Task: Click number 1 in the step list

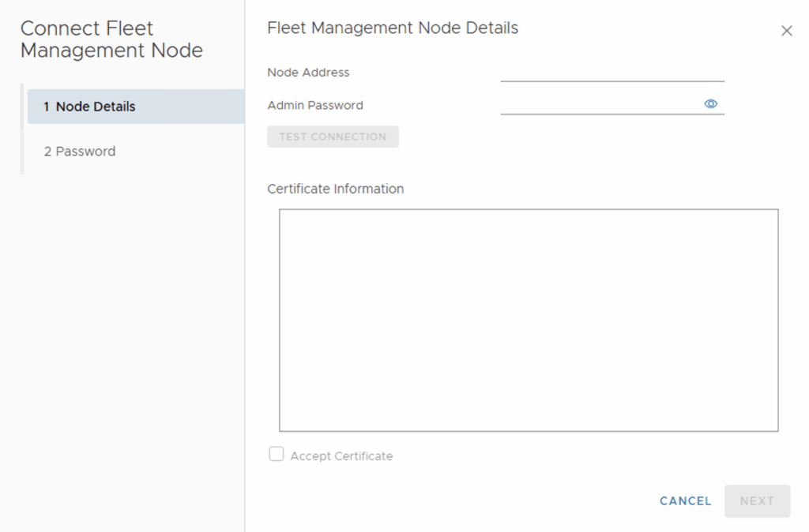Action: click(47, 107)
